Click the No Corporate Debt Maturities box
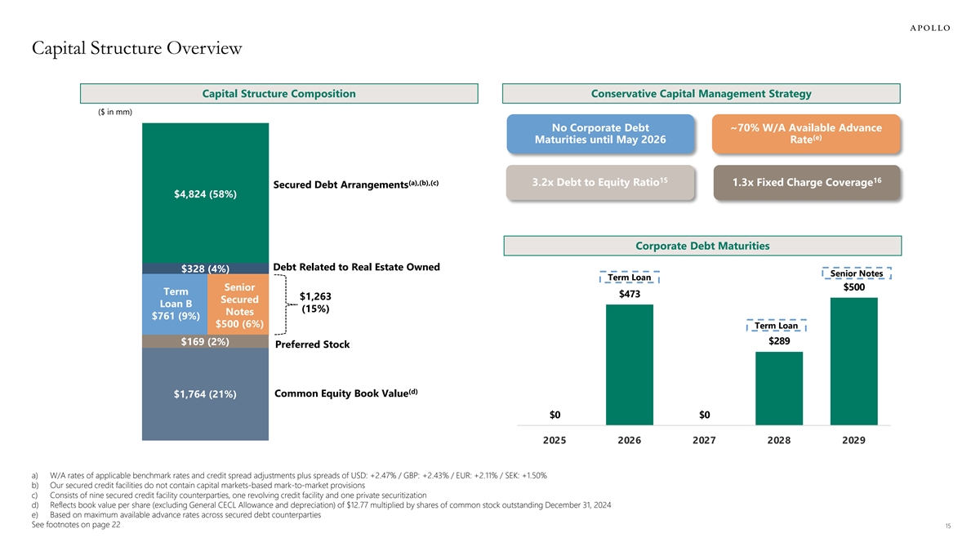 [x=600, y=134]
